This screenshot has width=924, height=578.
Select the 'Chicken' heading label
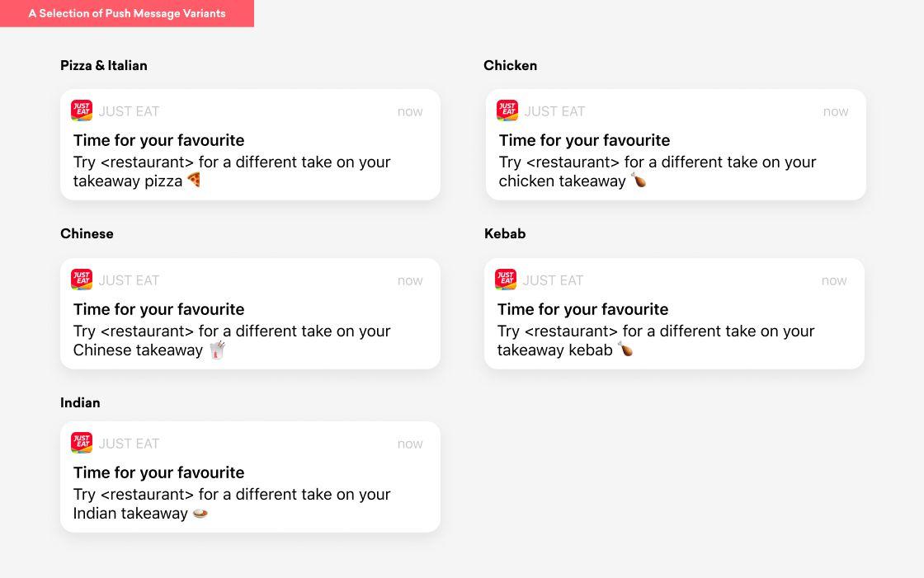[x=510, y=65]
